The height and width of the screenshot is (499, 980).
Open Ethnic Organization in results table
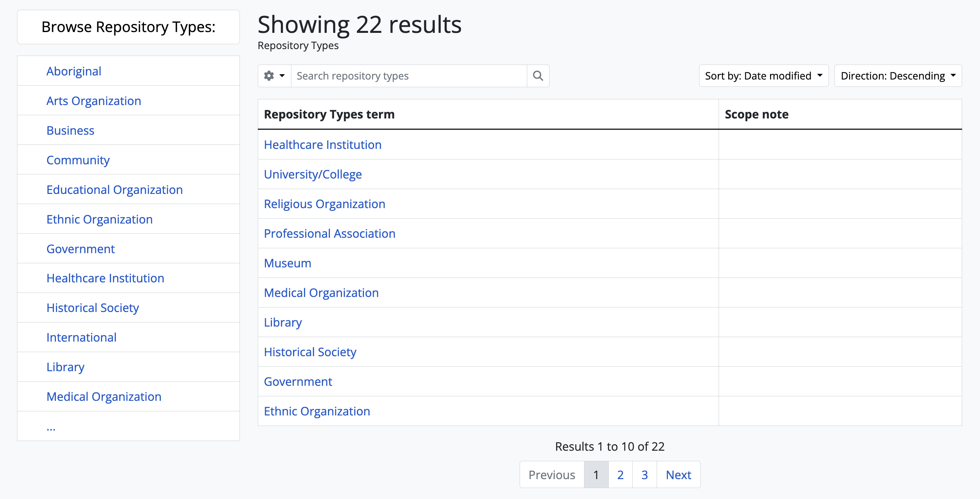point(317,411)
